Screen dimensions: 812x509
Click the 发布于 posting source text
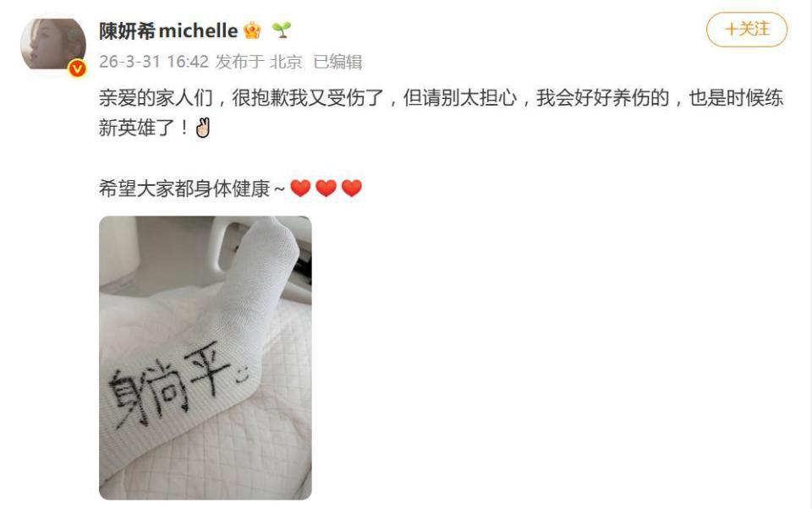point(239,62)
